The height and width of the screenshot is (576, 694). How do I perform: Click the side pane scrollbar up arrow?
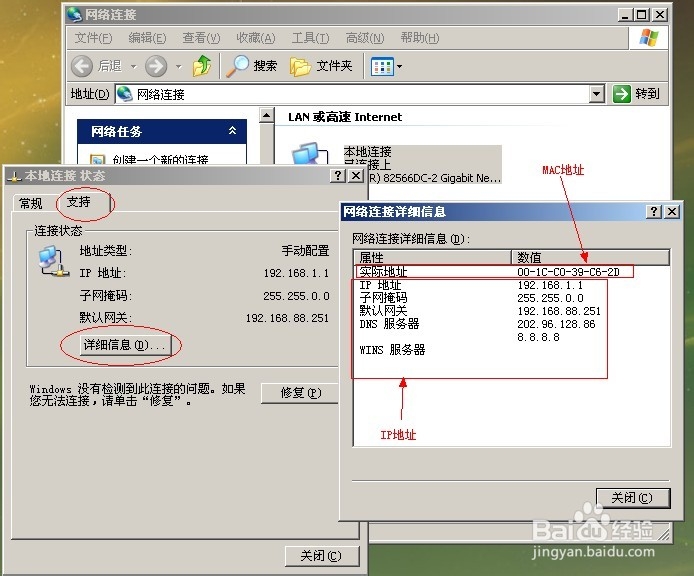(x=266, y=116)
